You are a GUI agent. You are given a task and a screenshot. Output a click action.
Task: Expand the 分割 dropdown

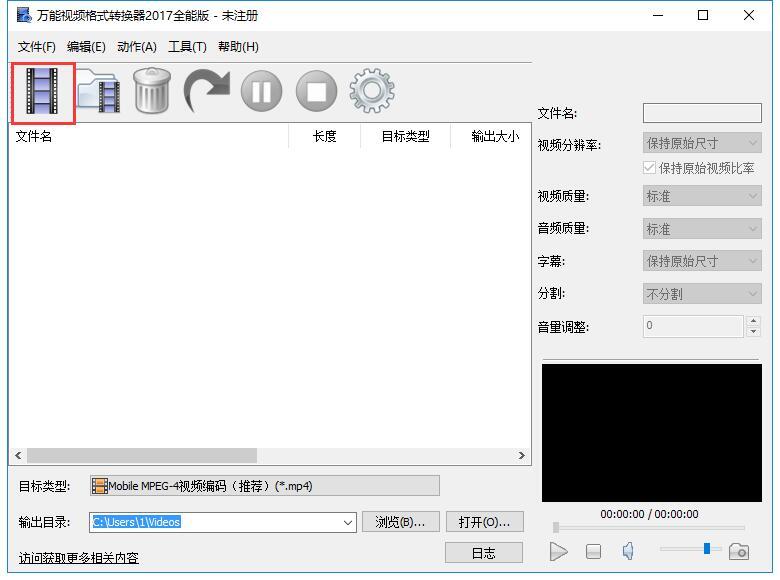702,293
